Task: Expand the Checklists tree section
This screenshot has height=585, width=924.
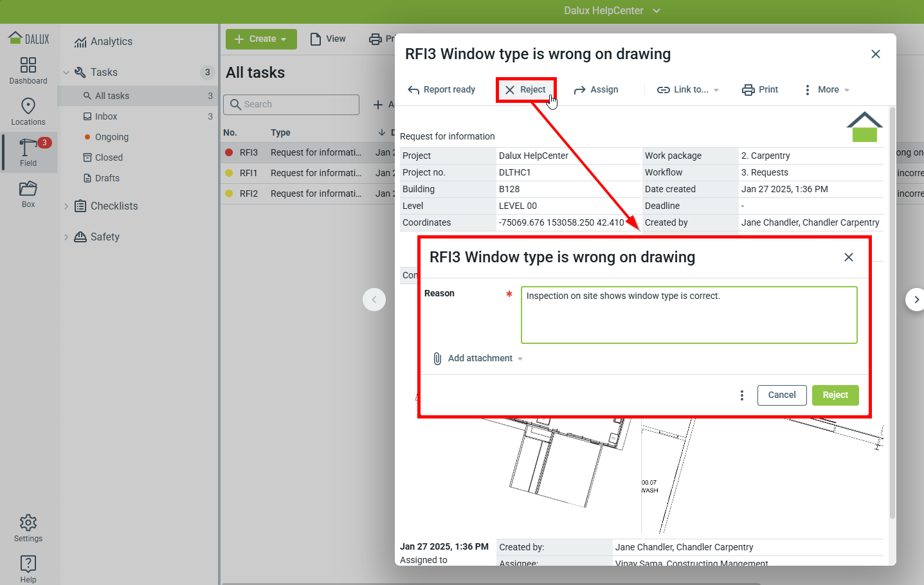Action: click(66, 206)
